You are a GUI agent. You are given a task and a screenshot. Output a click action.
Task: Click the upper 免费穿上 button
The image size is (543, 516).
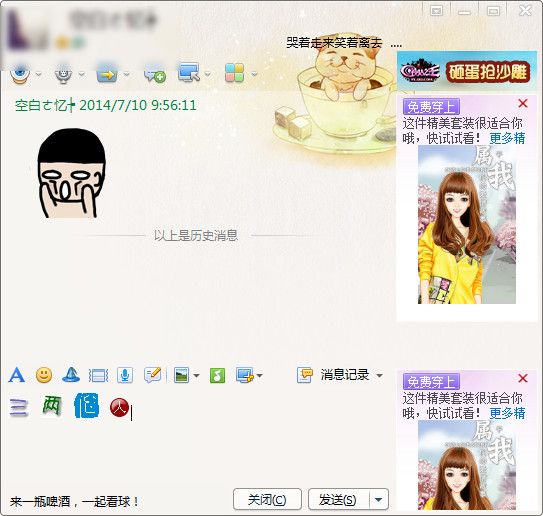click(x=431, y=107)
